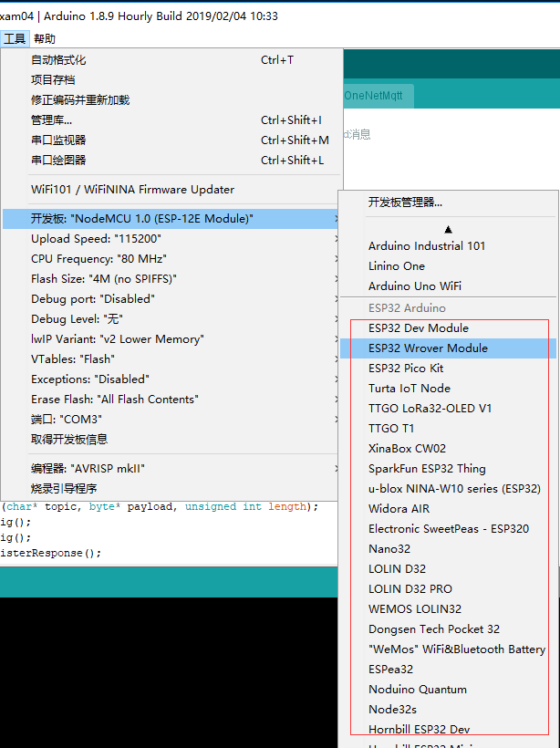The height and width of the screenshot is (748, 560).
Task: Open 管理库... entry
Action: coord(171,120)
